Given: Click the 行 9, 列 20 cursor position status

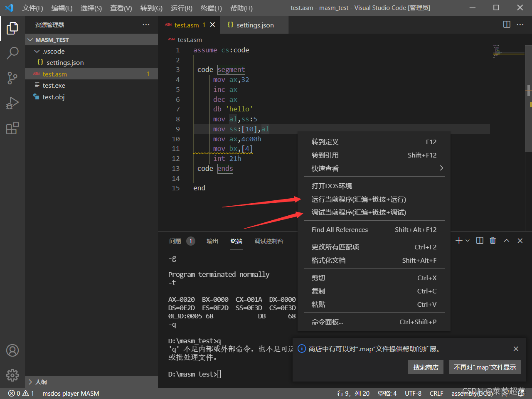Looking at the screenshot, I should click(353, 393).
